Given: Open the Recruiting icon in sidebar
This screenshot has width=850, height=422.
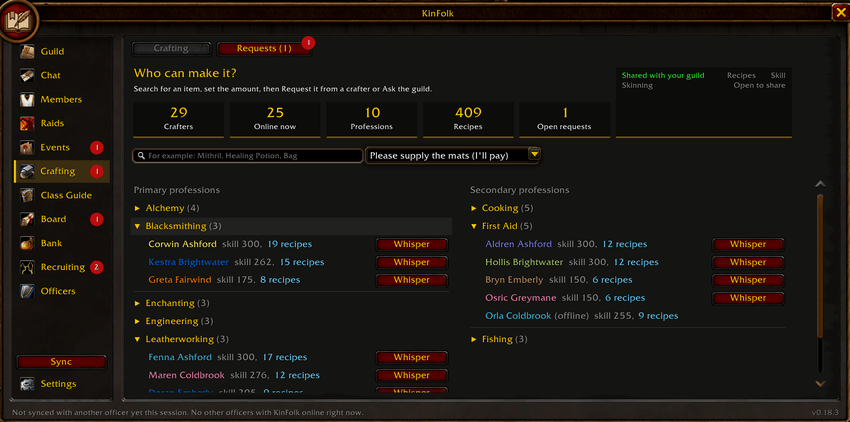Looking at the screenshot, I should (x=28, y=267).
